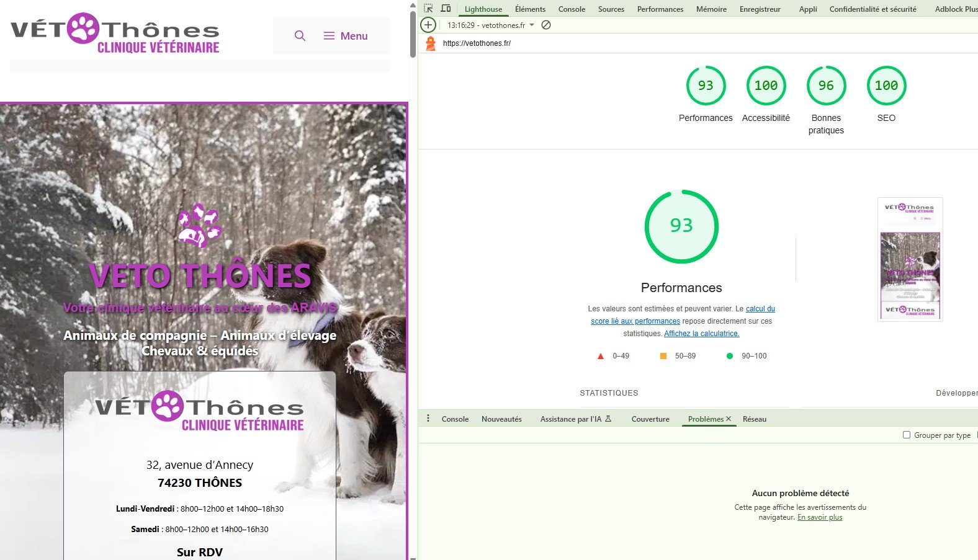
Task: Switch to the Éléments tab
Action: pyautogui.click(x=530, y=9)
